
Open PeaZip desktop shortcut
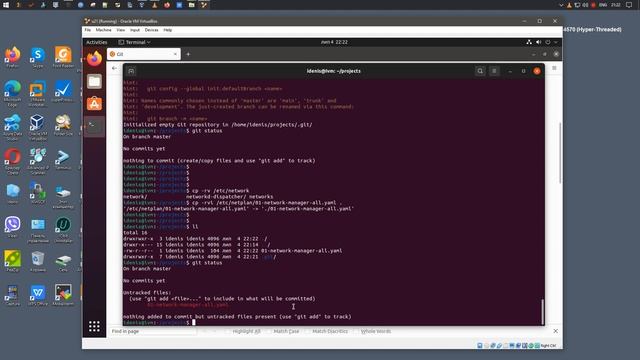point(12,261)
